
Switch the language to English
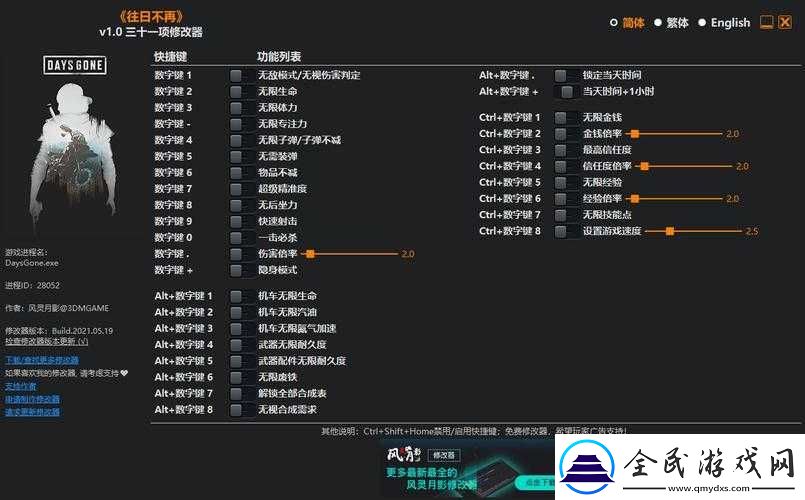724,23
